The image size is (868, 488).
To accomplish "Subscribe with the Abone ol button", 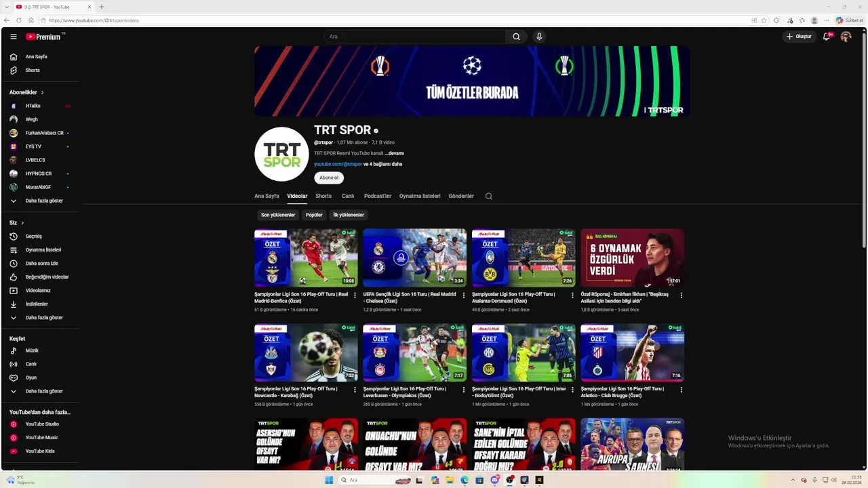I will click(x=329, y=178).
